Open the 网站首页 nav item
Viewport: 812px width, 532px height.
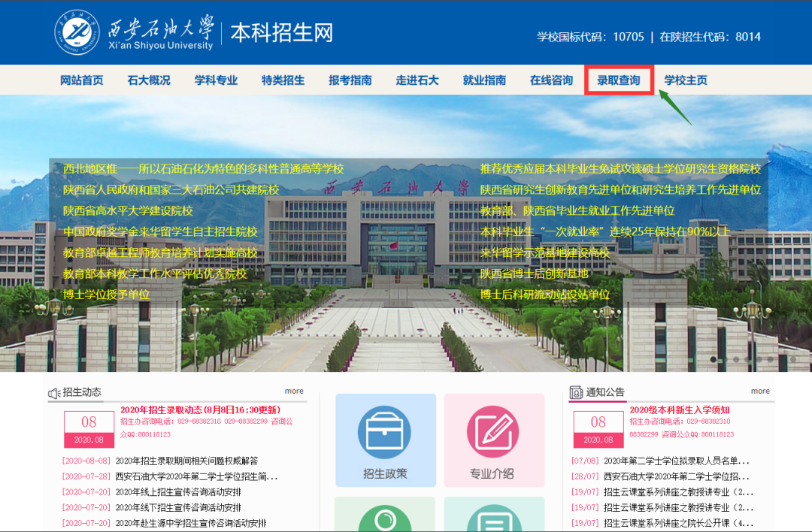point(82,80)
